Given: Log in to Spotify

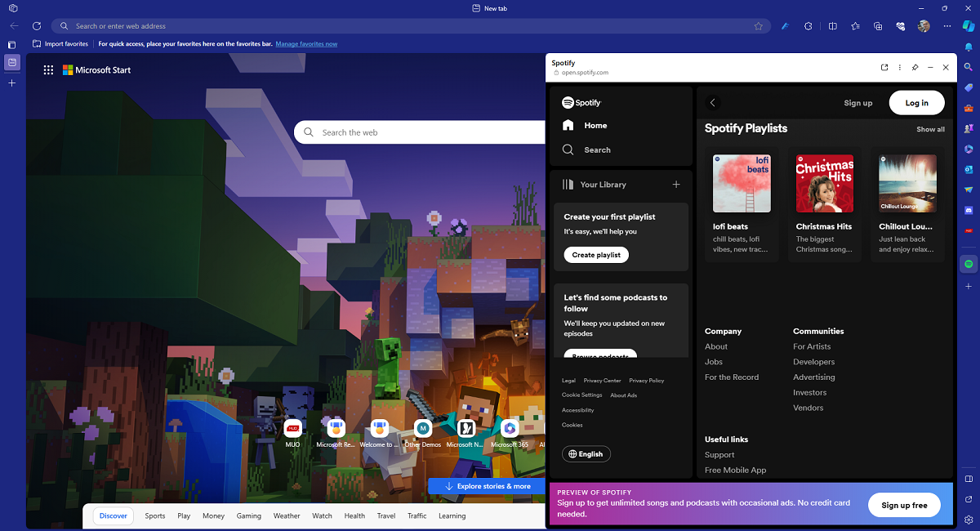Looking at the screenshot, I should click(916, 102).
